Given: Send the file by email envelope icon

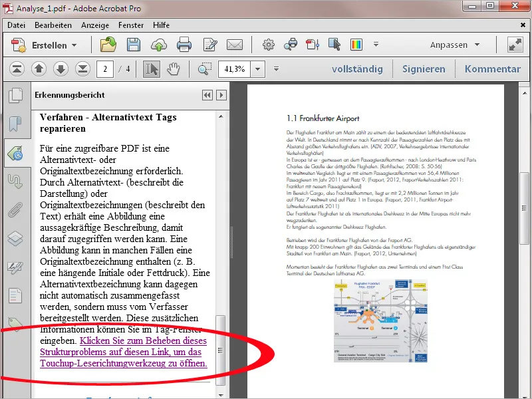Looking at the screenshot, I should 235,45.
